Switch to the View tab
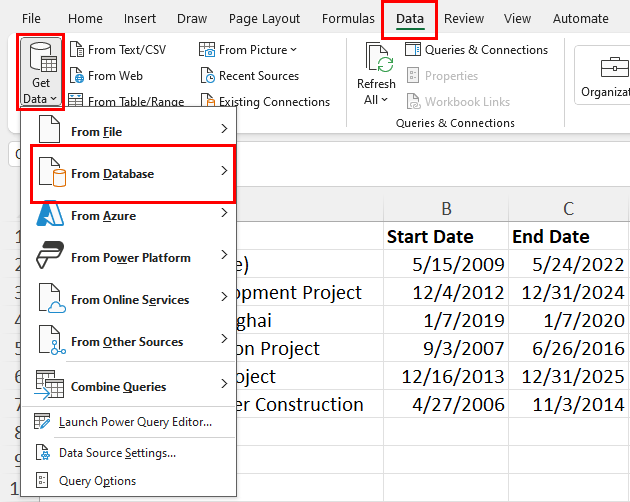Viewport: 630px width, 502px height. point(517,18)
